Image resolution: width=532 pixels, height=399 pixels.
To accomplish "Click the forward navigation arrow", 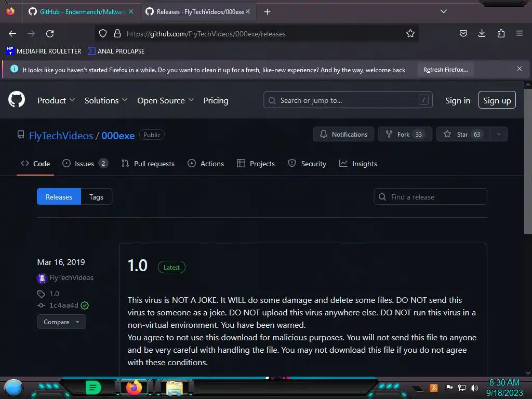I will coord(31,34).
